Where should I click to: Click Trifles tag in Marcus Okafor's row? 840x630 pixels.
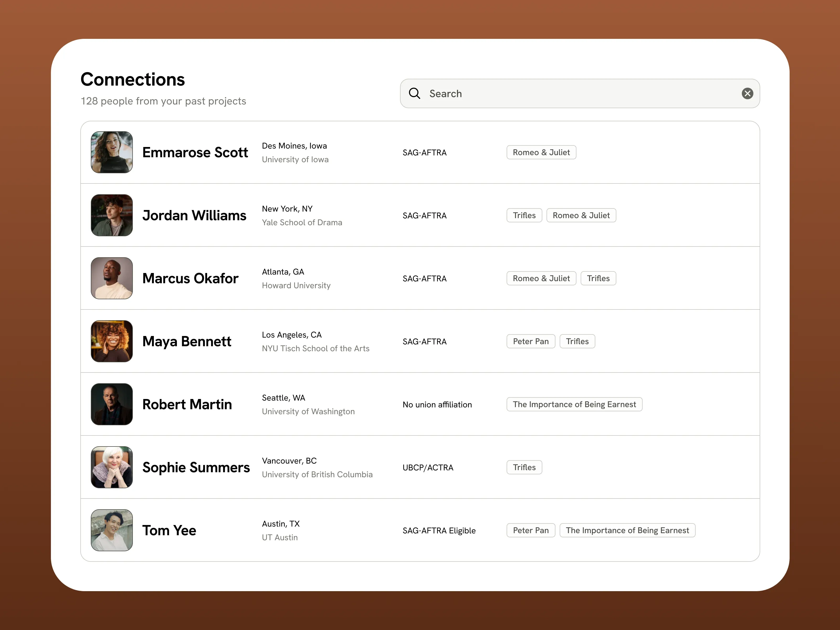click(x=598, y=278)
